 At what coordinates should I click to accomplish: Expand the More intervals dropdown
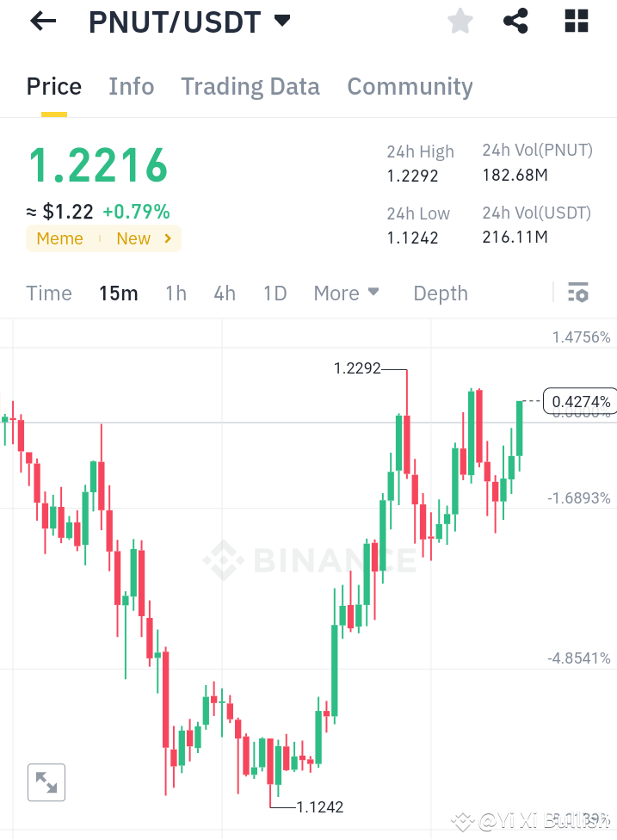pyautogui.click(x=346, y=293)
